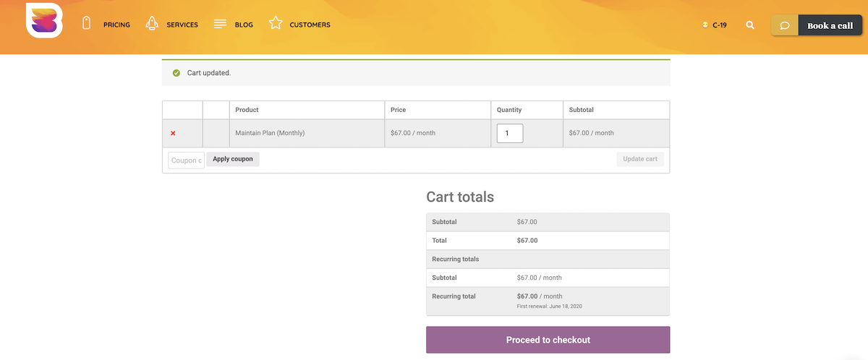Click the small icon beside C-19
The image size is (868, 360).
tap(705, 25)
